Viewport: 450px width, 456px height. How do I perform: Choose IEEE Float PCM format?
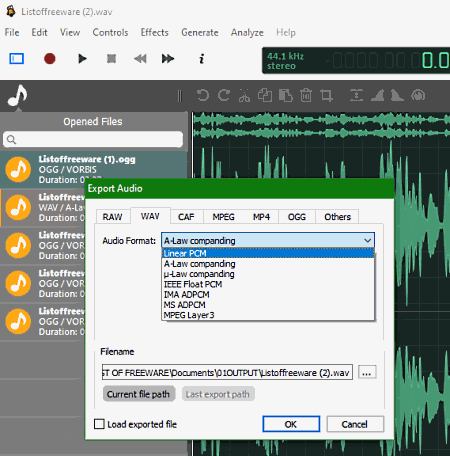pos(268,284)
